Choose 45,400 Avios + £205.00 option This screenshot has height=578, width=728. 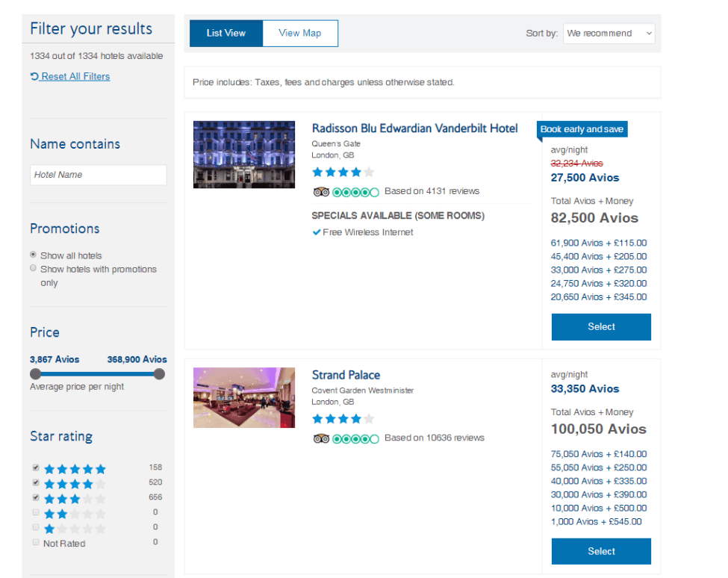coord(599,256)
